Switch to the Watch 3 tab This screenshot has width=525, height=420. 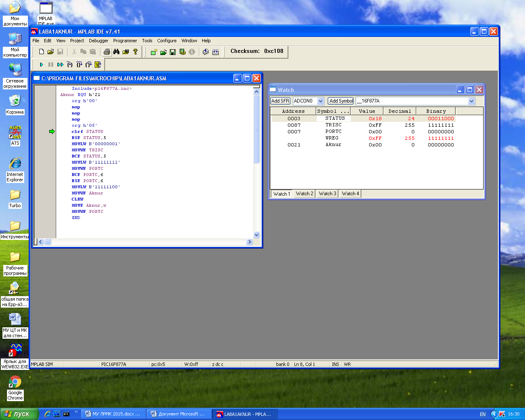click(x=327, y=194)
